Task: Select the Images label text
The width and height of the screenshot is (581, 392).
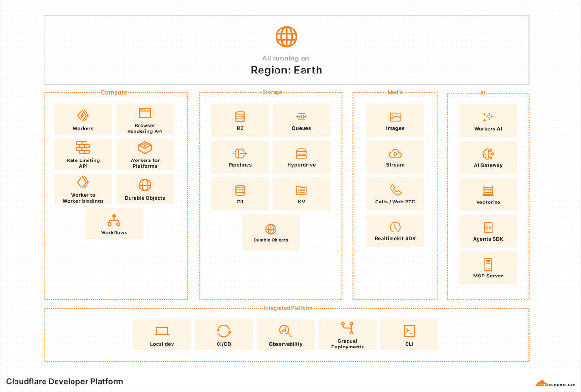Action: tap(395, 129)
